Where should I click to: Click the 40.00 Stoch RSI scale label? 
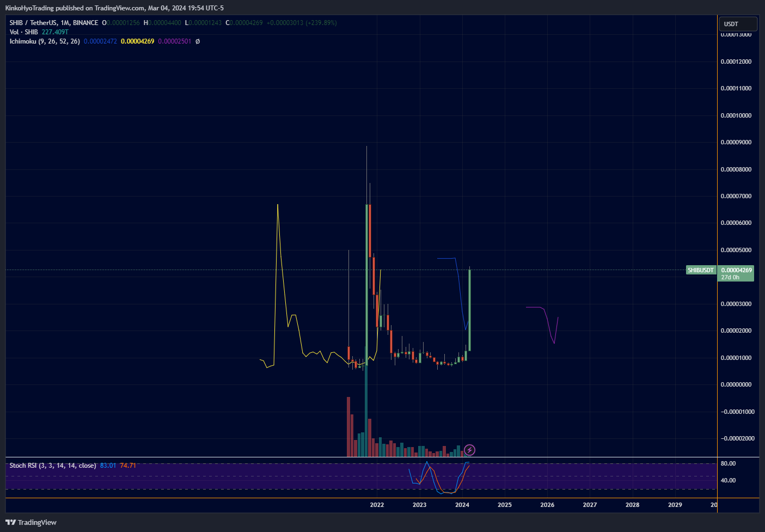point(728,480)
